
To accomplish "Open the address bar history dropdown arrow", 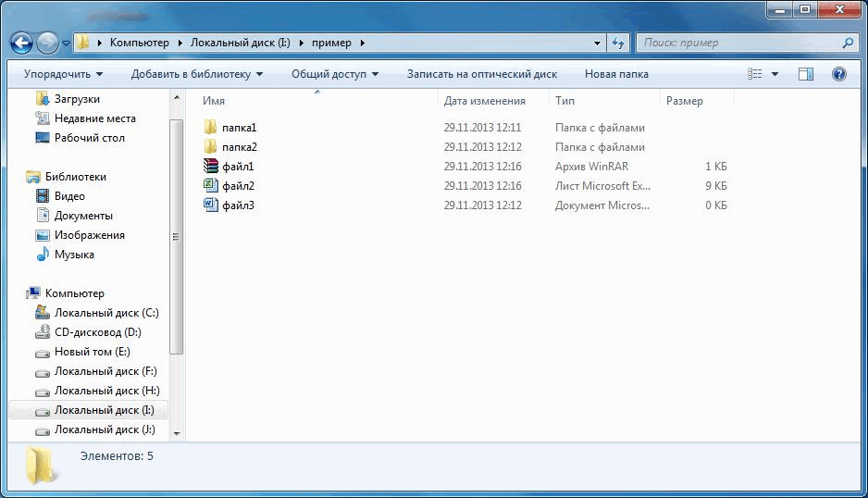I will pos(598,43).
